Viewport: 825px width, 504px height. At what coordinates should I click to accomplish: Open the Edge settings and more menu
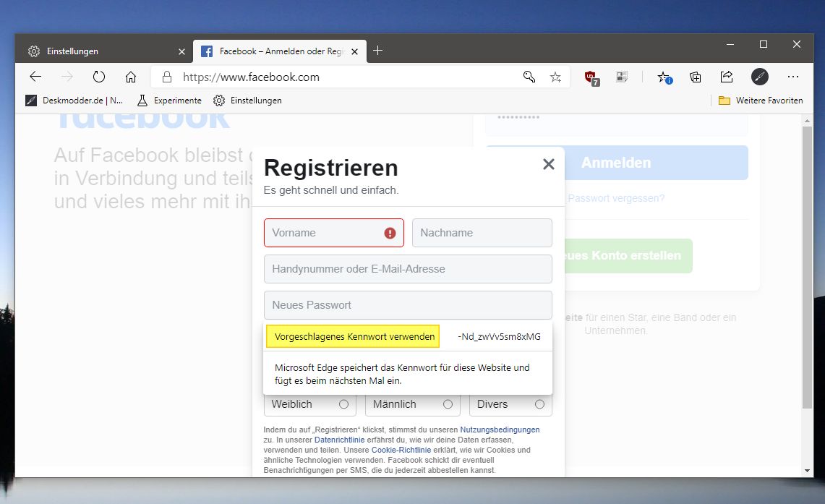tap(793, 77)
